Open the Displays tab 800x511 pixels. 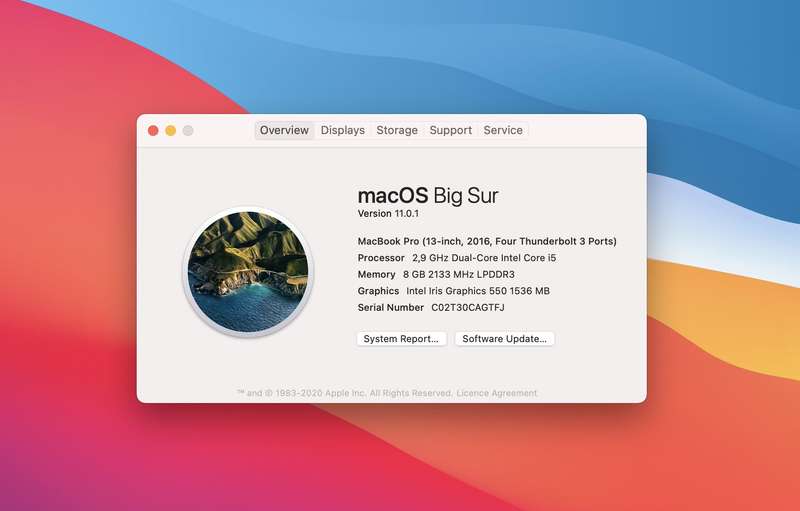point(342,131)
